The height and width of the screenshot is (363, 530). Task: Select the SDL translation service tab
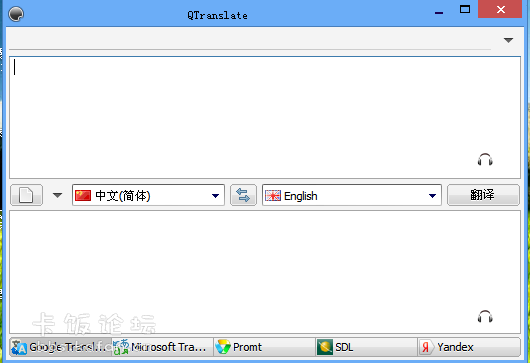coord(366,347)
